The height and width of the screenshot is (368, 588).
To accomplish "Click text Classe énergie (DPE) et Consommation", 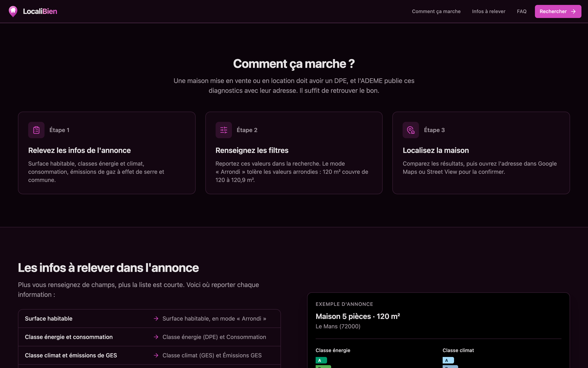I will tap(214, 337).
